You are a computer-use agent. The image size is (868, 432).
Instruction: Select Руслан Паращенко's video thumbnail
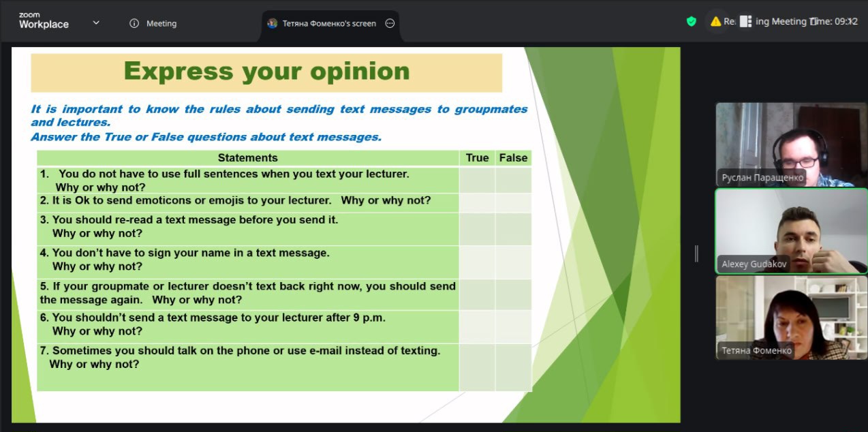(791, 144)
